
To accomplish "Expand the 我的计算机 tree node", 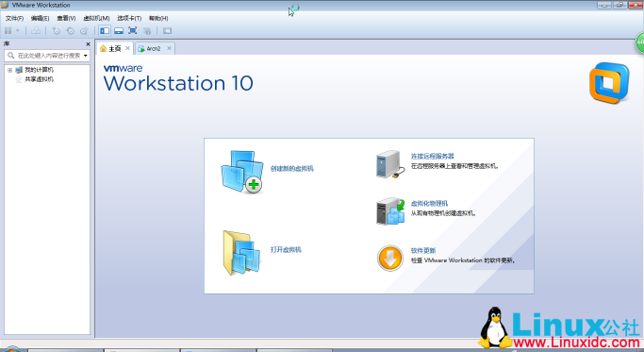I will [9, 70].
